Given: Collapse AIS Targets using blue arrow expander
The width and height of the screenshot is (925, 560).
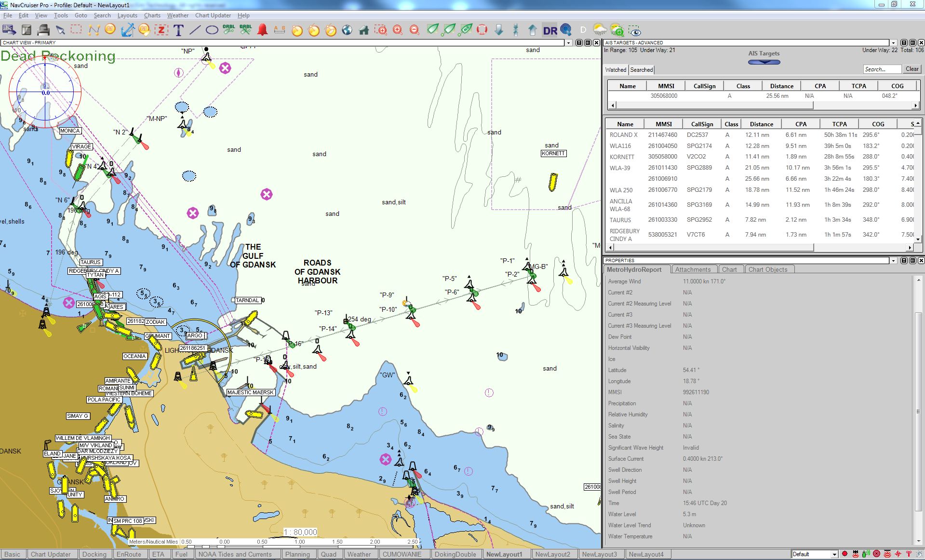Looking at the screenshot, I should click(764, 62).
